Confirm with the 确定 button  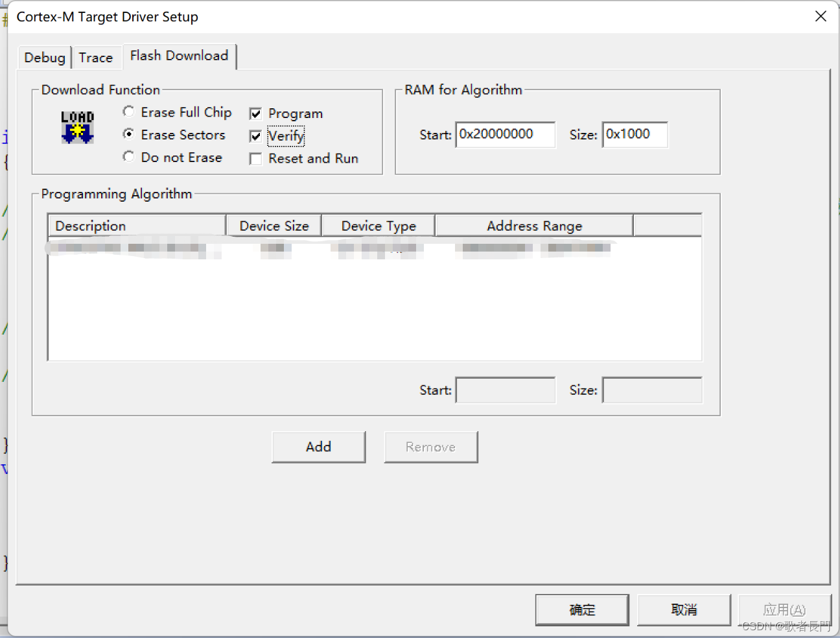(x=582, y=609)
